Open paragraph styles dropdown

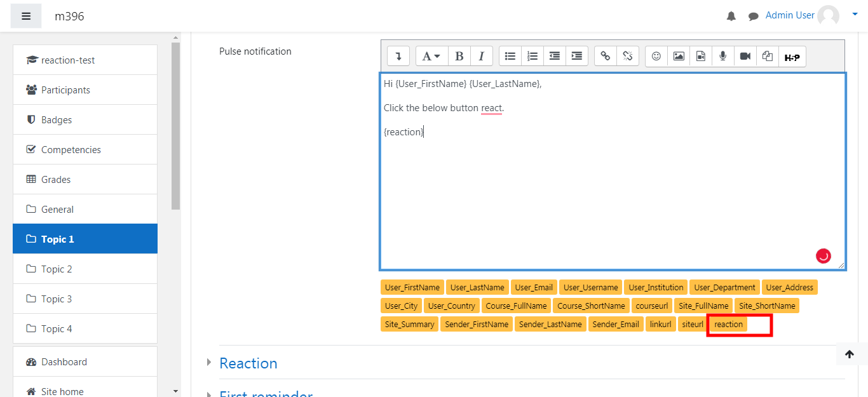point(431,57)
